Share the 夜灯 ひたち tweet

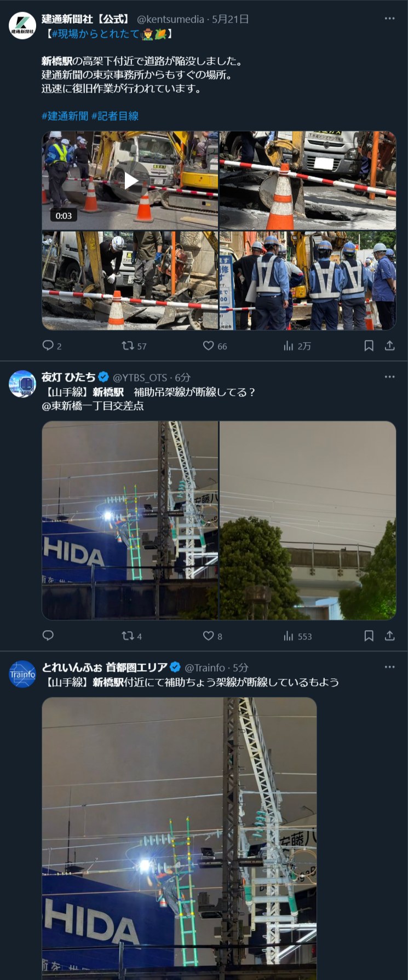pos(389,636)
